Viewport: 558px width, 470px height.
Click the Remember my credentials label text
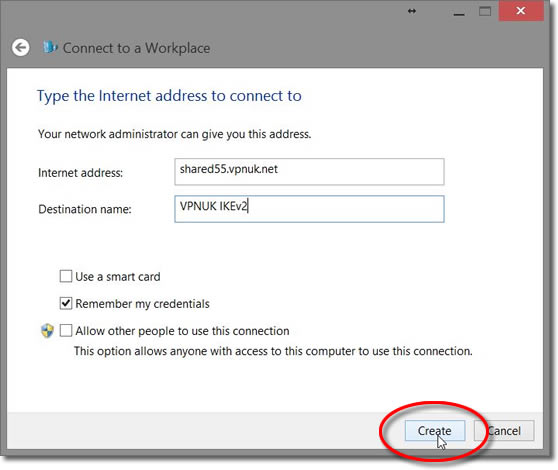(142, 304)
